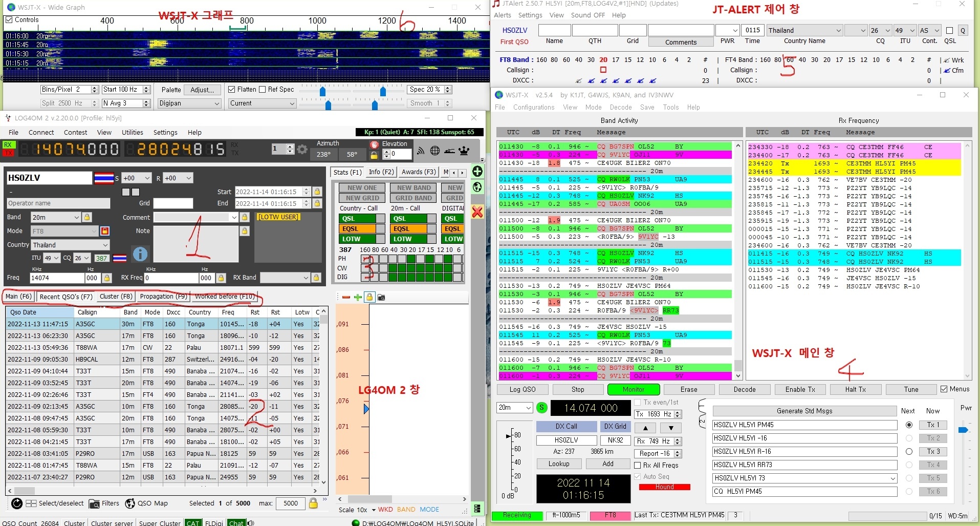980x526 pixels.
Task: Switch to the Cluster (F8) tab
Action: [116, 297]
